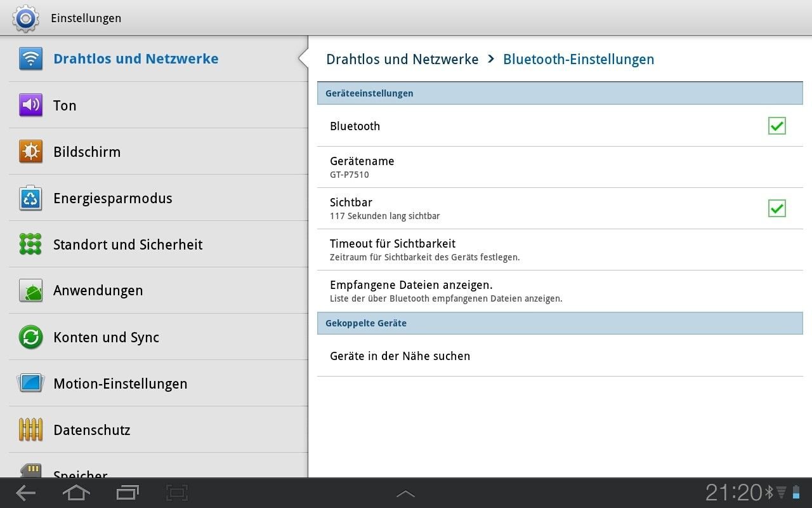Tap the Geräteeinstellungen section header
Image resolution: width=812 pixels, height=508 pixels.
click(x=560, y=93)
